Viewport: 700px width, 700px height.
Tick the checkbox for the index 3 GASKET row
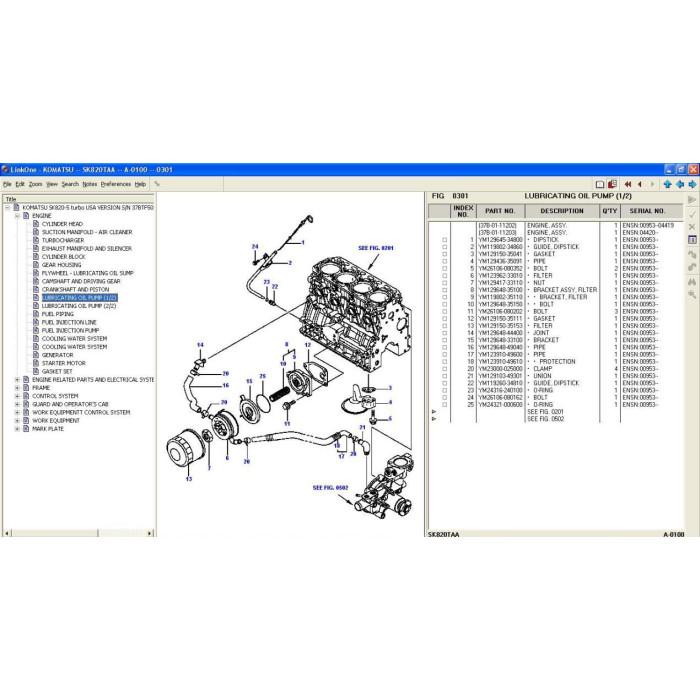[444, 254]
